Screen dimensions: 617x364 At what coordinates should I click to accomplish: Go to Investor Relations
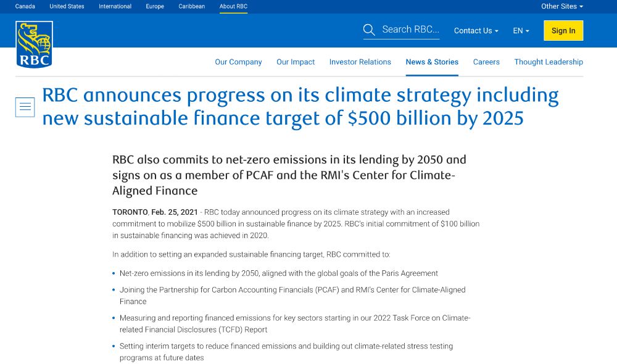(x=360, y=62)
